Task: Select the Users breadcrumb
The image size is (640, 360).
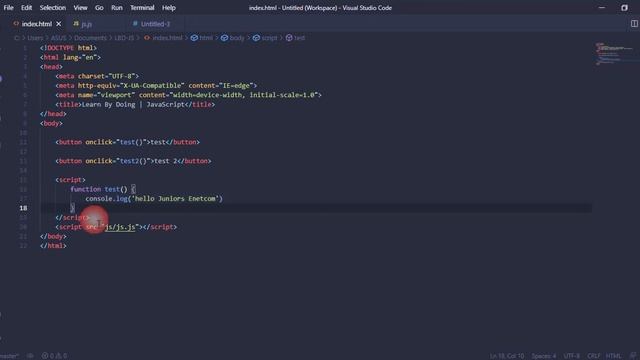Action: (x=35, y=38)
